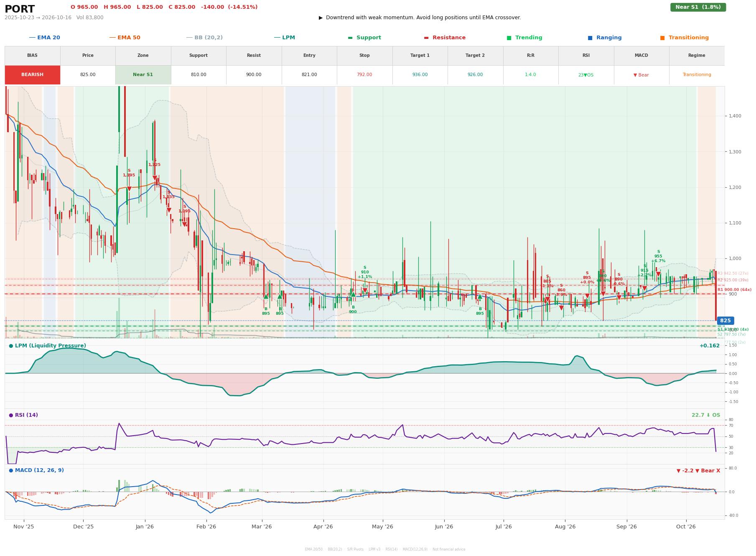756x556 pixels.
Task: Click the RSI (14) panel title
Action: coord(23,415)
